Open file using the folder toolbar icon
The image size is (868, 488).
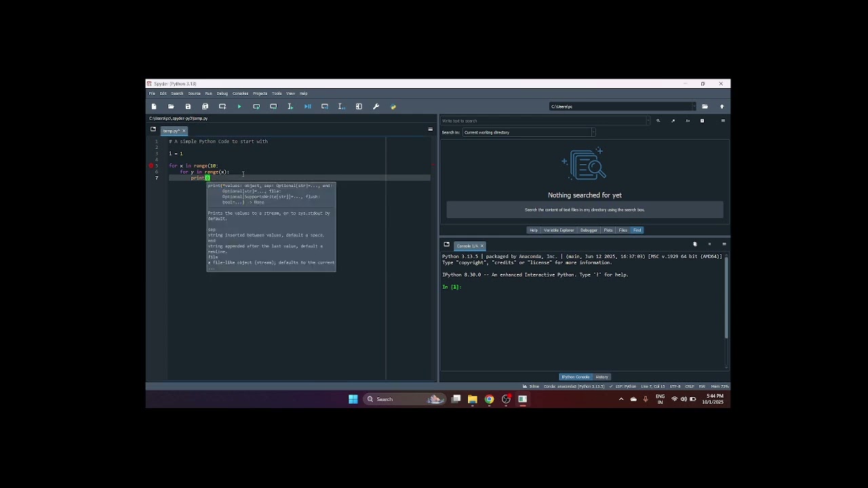(x=171, y=106)
